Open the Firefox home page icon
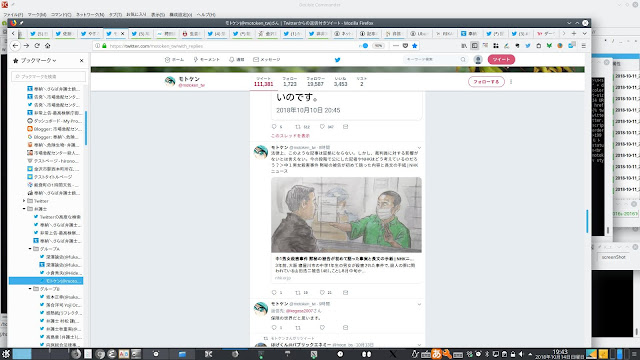Screen dimensions: 640x360 (48, 46)
